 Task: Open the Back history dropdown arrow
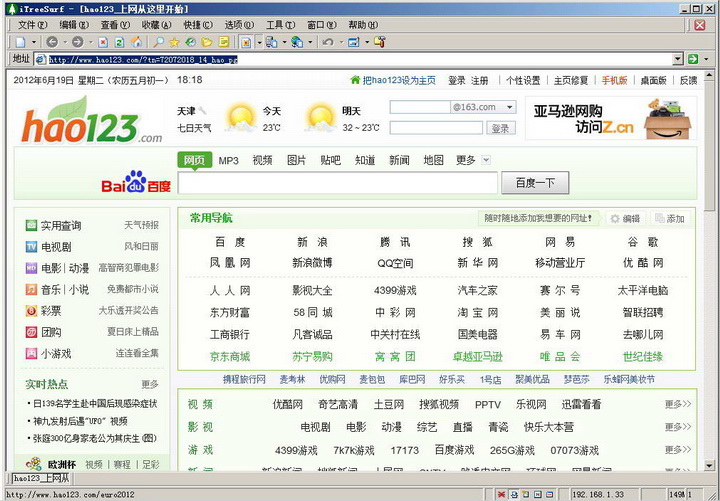point(64,42)
